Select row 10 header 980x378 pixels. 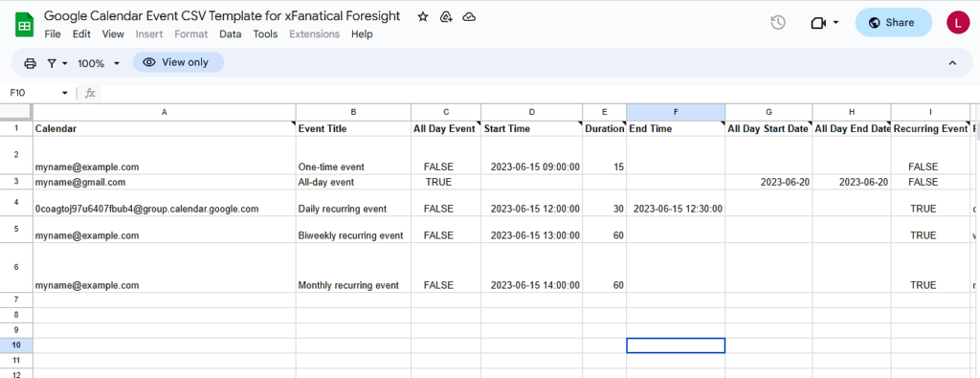click(15, 345)
